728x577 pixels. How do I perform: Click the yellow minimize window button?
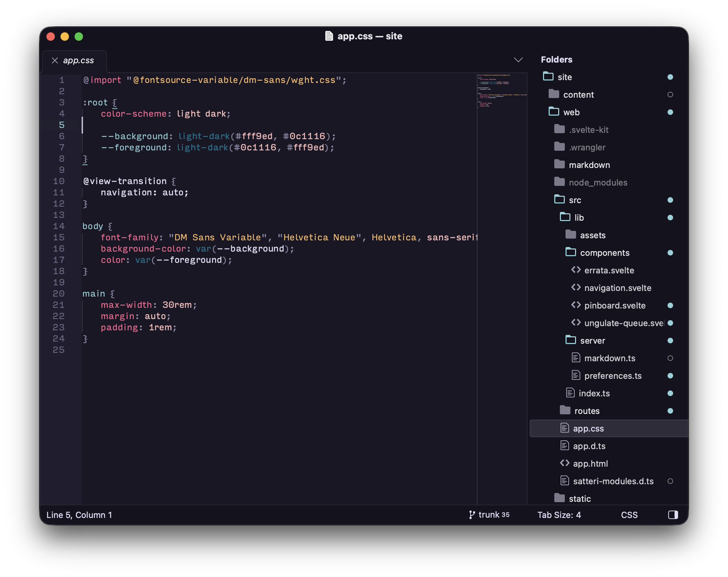(x=65, y=37)
